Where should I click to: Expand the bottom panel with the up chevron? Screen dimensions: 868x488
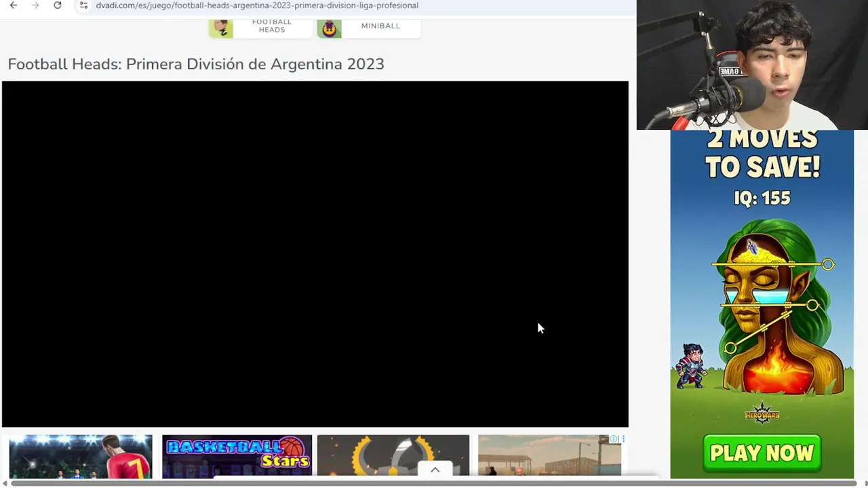tap(435, 470)
